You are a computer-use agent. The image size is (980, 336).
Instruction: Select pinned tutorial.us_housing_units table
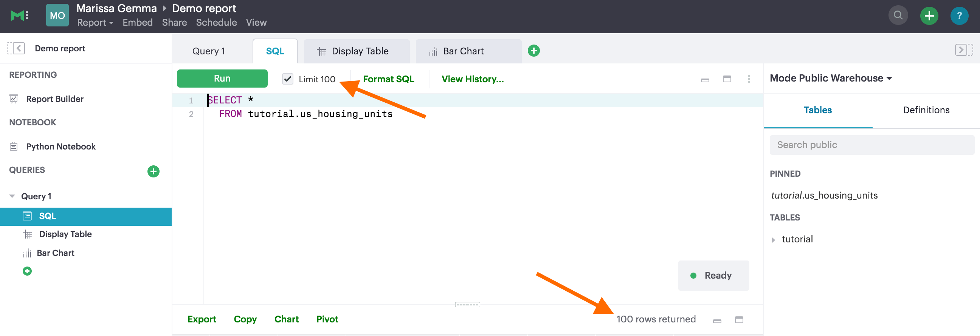click(x=824, y=195)
